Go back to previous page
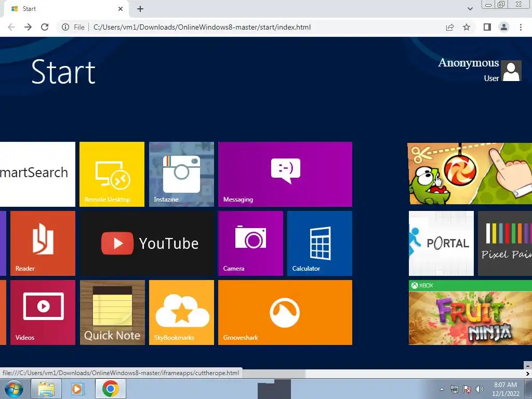Image resolution: width=532 pixels, height=399 pixels. click(11, 27)
